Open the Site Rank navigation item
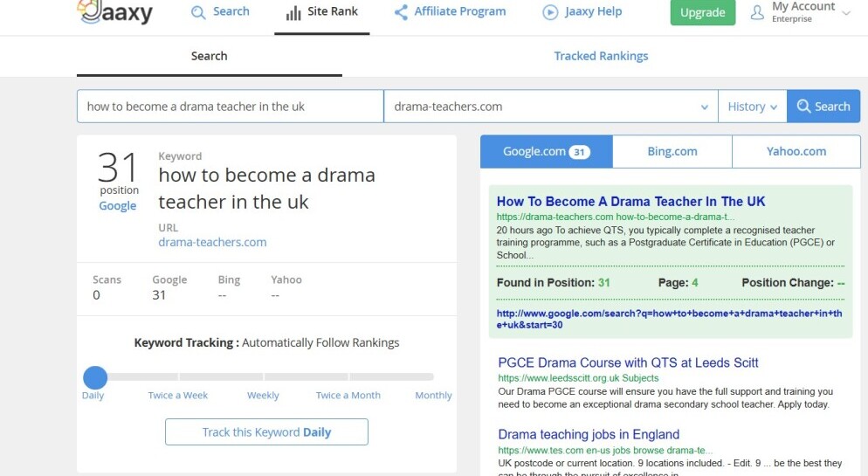The width and height of the screenshot is (868, 476). pyautogui.click(x=321, y=11)
